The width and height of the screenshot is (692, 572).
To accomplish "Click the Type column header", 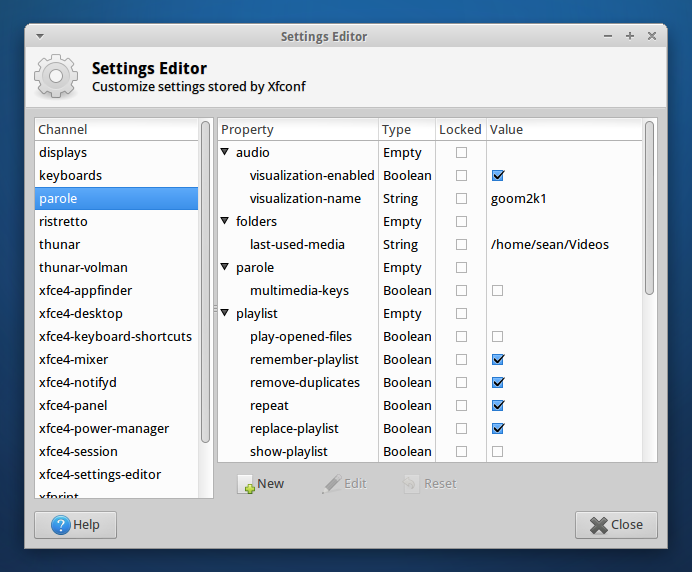I will [x=407, y=130].
